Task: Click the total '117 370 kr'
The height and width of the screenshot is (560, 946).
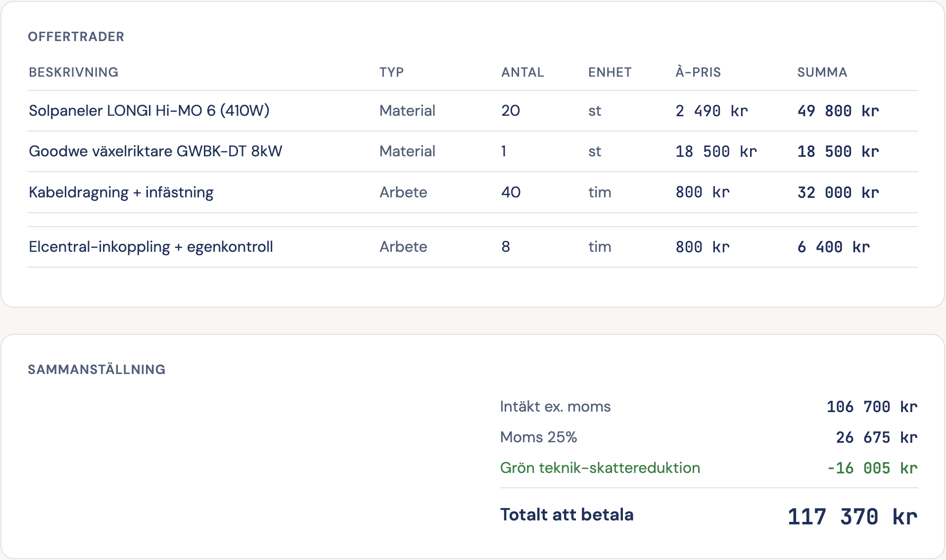Action: (x=852, y=516)
